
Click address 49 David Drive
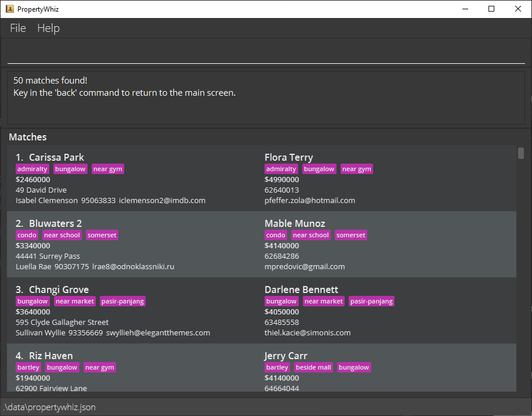[x=41, y=190]
